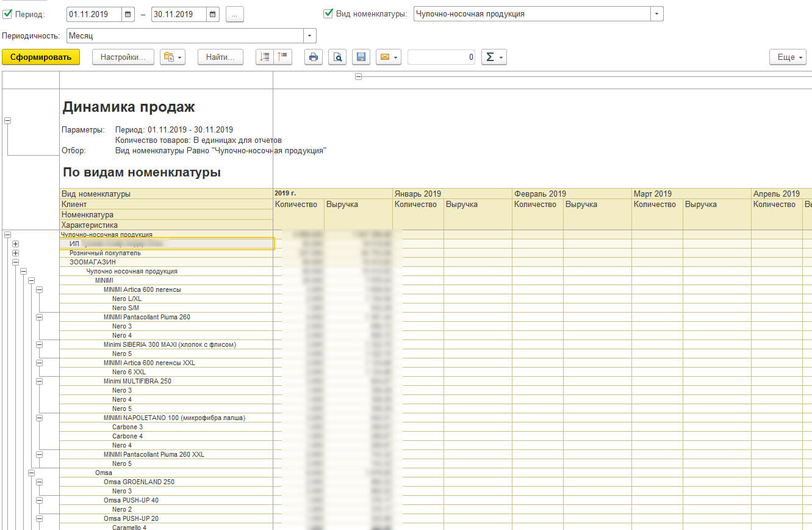Screen dimensions: 812x530
Task: Collapse the ЗООМАГАЗИН group
Action: [15, 263]
